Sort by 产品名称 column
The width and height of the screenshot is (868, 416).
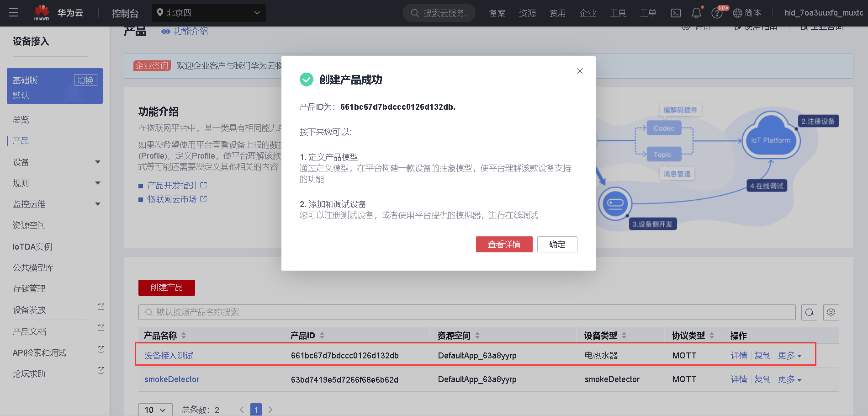pyautogui.click(x=184, y=336)
